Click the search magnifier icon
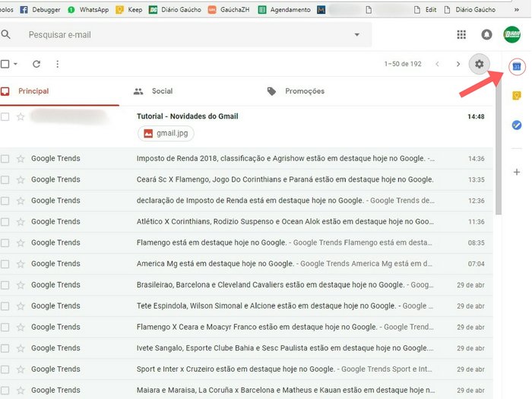Screen dimensions: 532x399 (x=6, y=34)
